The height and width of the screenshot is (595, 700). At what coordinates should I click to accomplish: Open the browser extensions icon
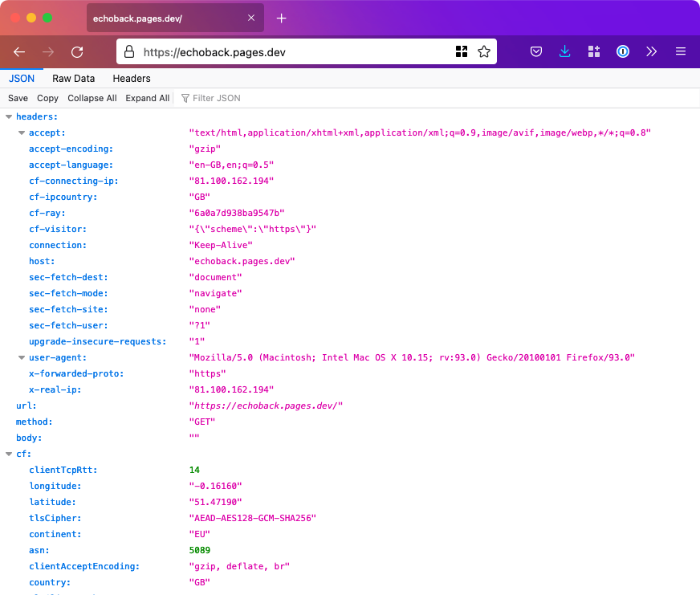point(593,51)
